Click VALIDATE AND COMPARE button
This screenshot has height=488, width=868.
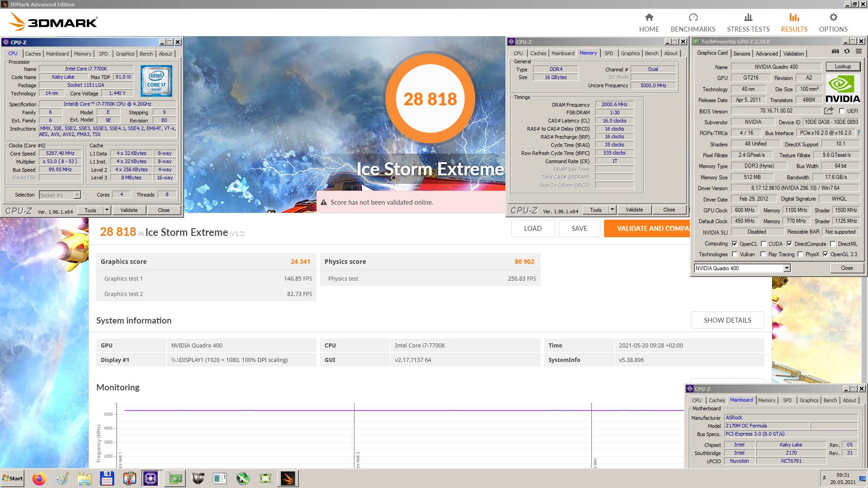point(647,228)
